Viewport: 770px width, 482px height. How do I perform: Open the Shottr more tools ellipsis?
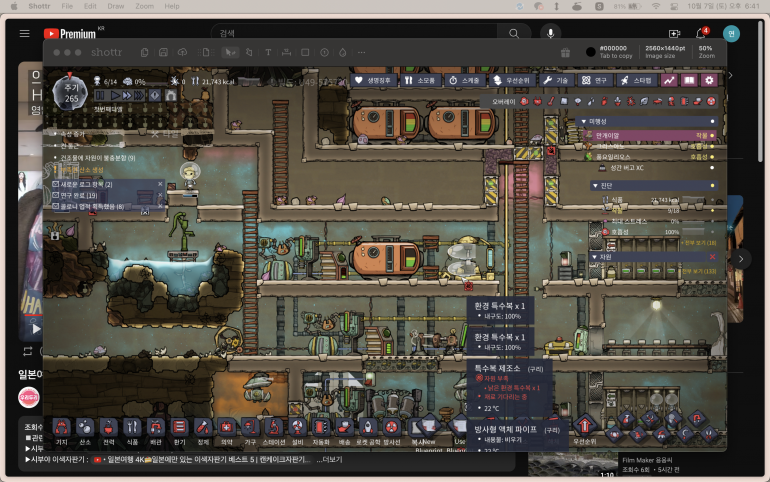coord(361,53)
